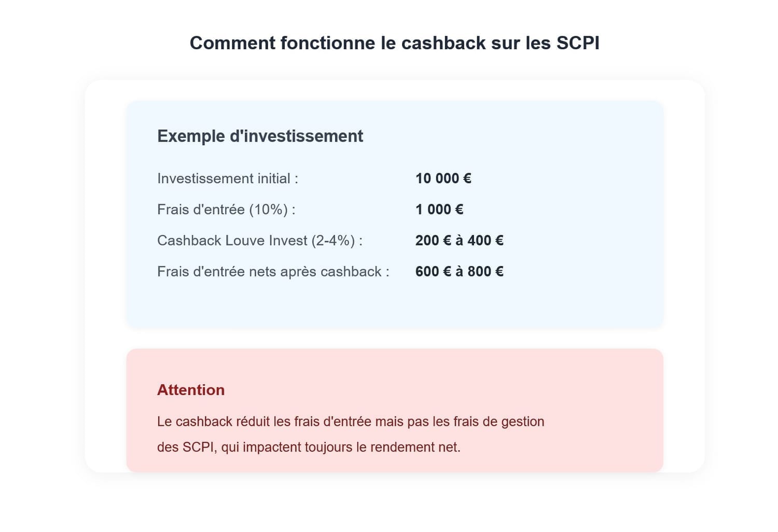This screenshot has width=778, height=532.
Task: Click the "(2-4%)" cashback rate
Action: pos(334,241)
